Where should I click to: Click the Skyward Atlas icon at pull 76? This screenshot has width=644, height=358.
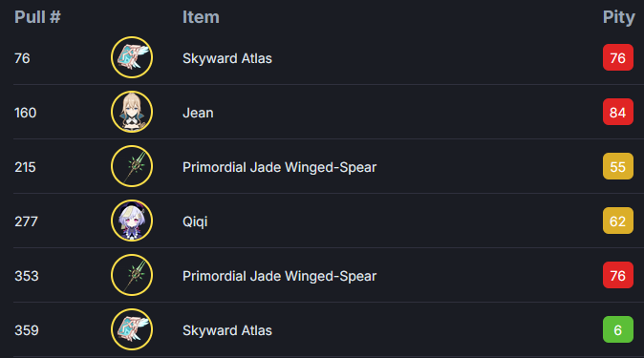pyautogui.click(x=132, y=57)
